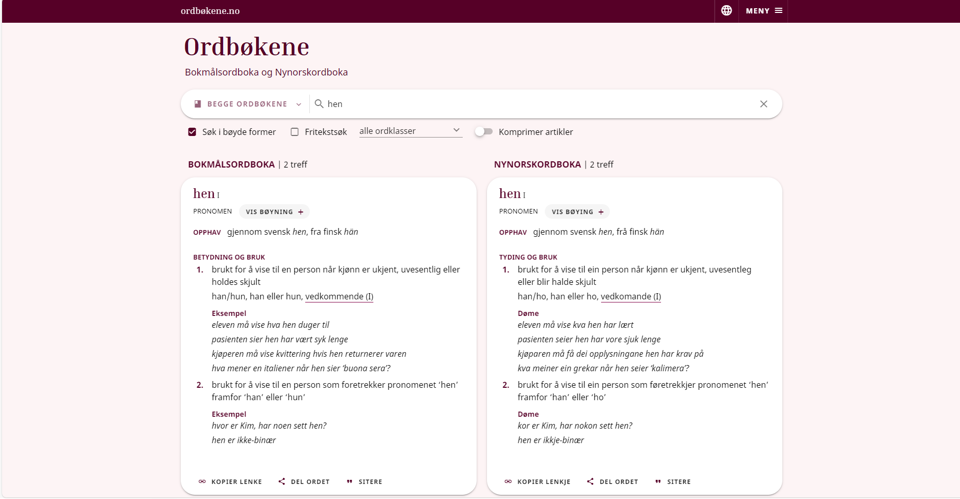Click Sitere quote icon in Nynorskordboka
Screen dimensions: 960x499
coord(658,482)
